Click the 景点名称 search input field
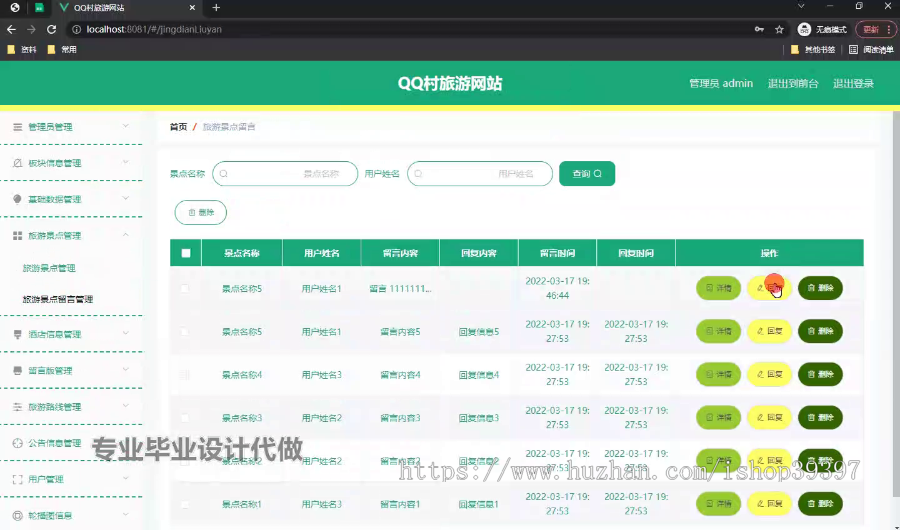 pyautogui.click(x=285, y=173)
